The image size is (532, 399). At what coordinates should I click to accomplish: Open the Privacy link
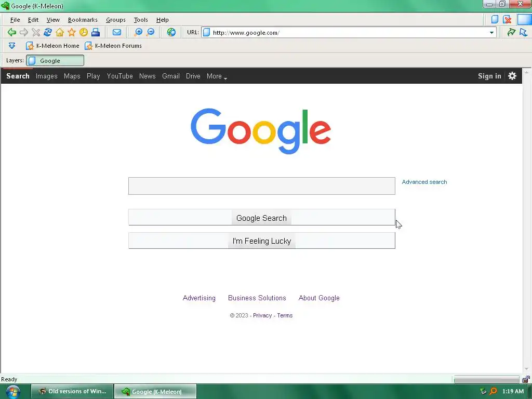coord(262,315)
